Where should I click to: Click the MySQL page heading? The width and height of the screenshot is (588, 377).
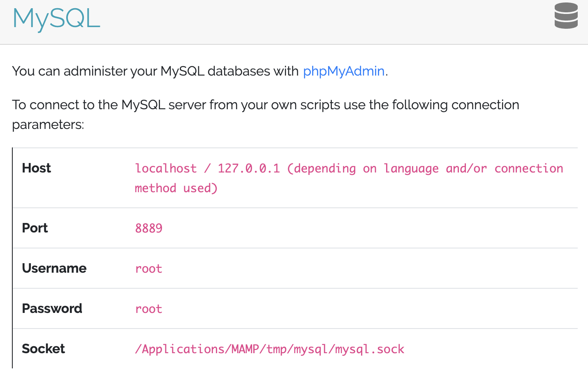[x=56, y=19]
